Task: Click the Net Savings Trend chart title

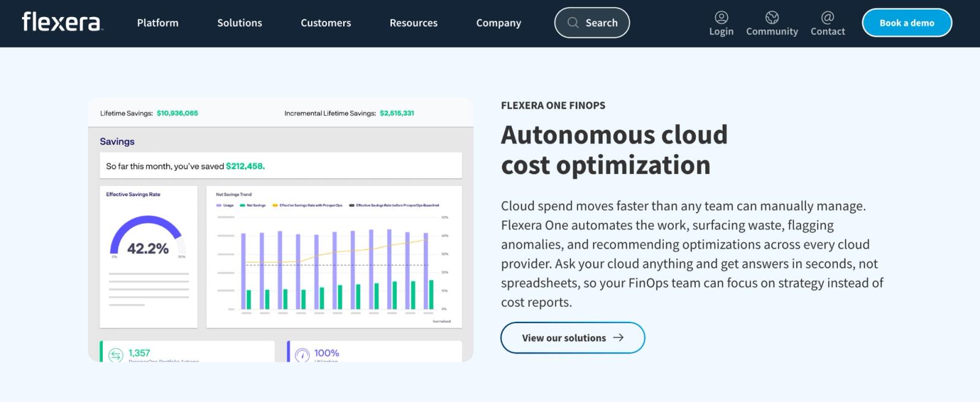Action: (233, 195)
